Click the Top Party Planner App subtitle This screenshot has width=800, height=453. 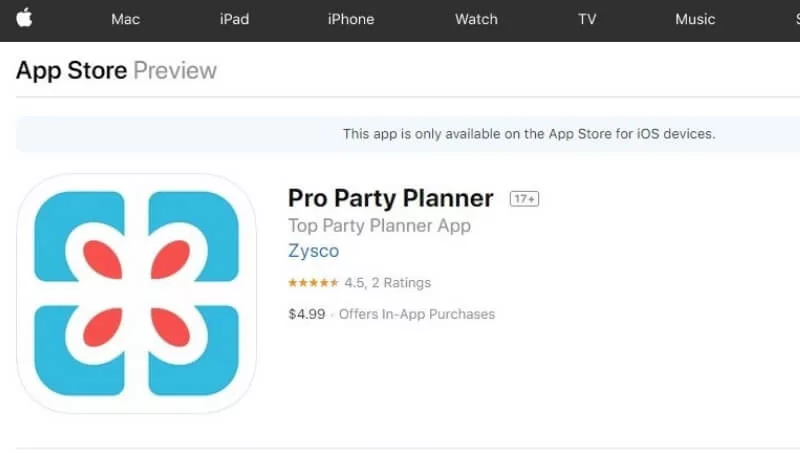tap(379, 225)
